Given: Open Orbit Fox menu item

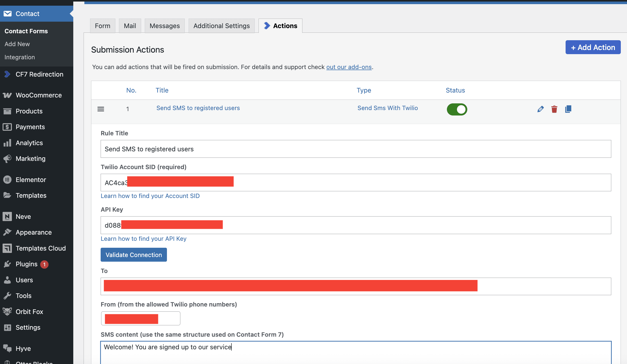Looking at the screenshot, I should pos(29,312).
